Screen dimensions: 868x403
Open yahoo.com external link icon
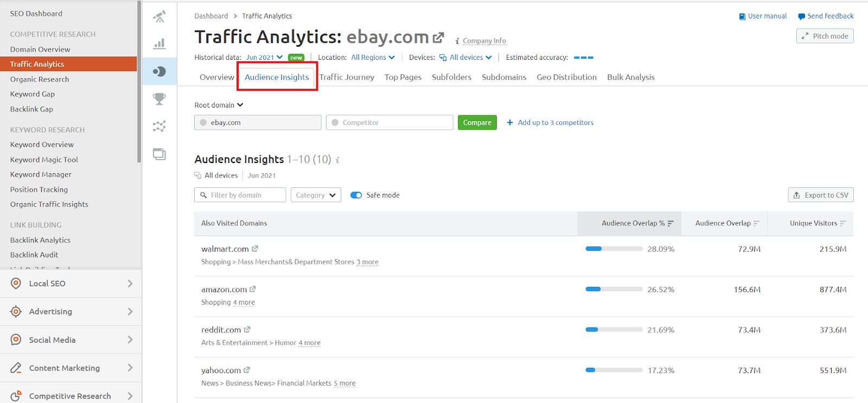click(247, 370)
